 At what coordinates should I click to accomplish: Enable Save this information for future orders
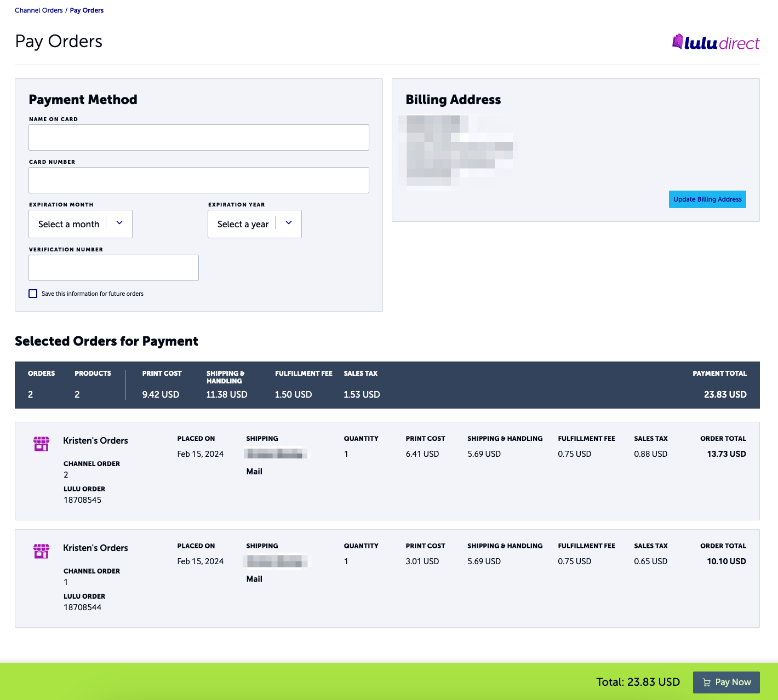click(x=33, y=294)
